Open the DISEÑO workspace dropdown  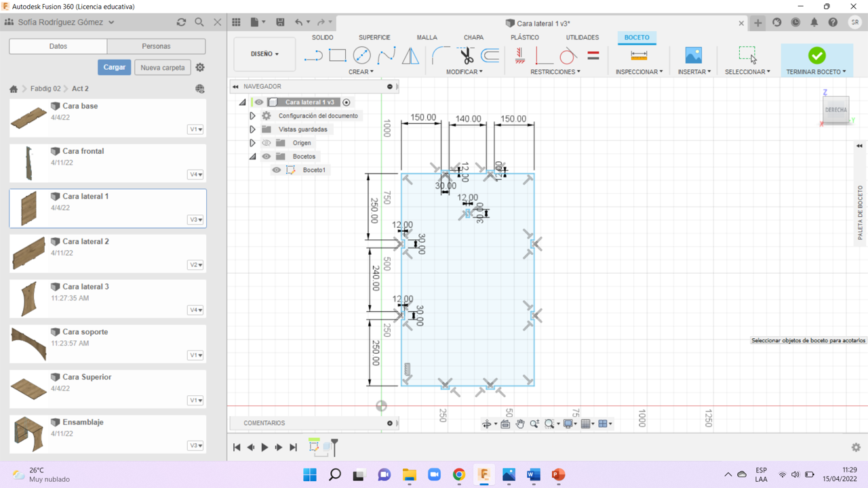[x=264, y=54]
